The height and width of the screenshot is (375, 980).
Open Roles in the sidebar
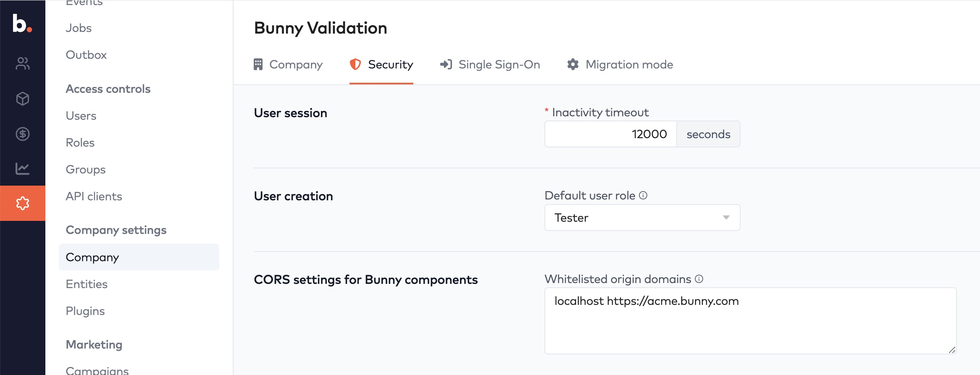(x=80, y=143)
